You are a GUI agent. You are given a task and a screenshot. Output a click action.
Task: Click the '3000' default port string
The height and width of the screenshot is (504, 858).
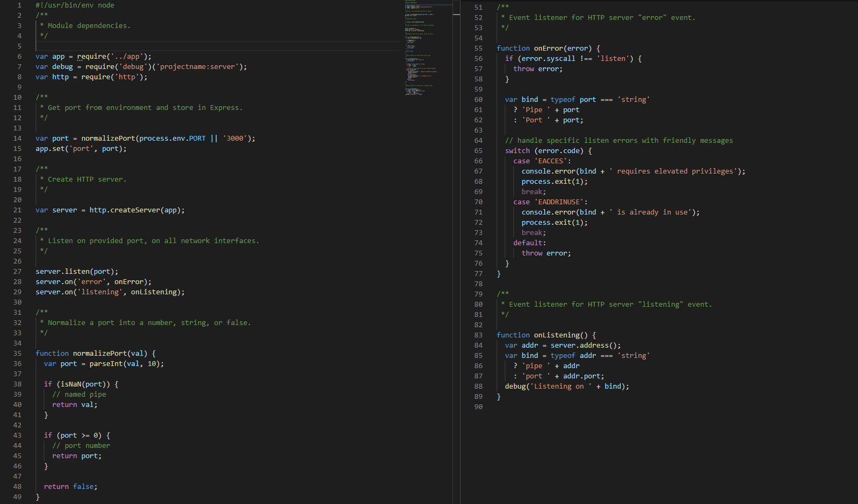[235, 138]
